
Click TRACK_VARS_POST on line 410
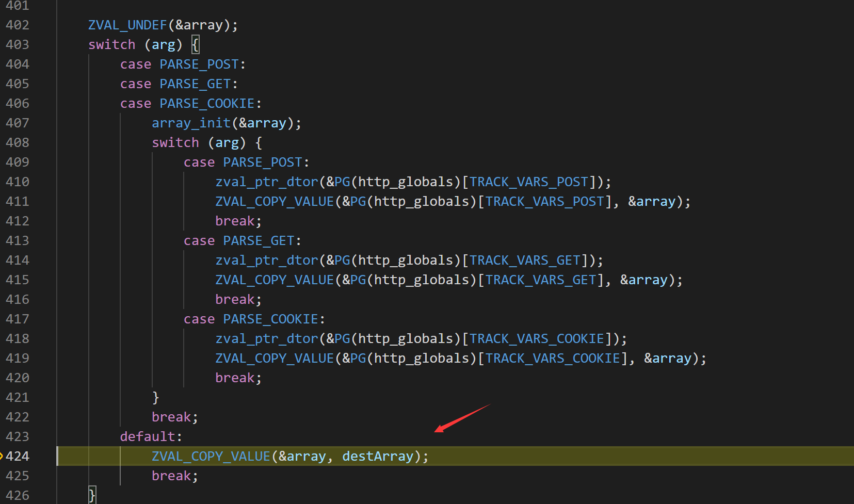529,182
